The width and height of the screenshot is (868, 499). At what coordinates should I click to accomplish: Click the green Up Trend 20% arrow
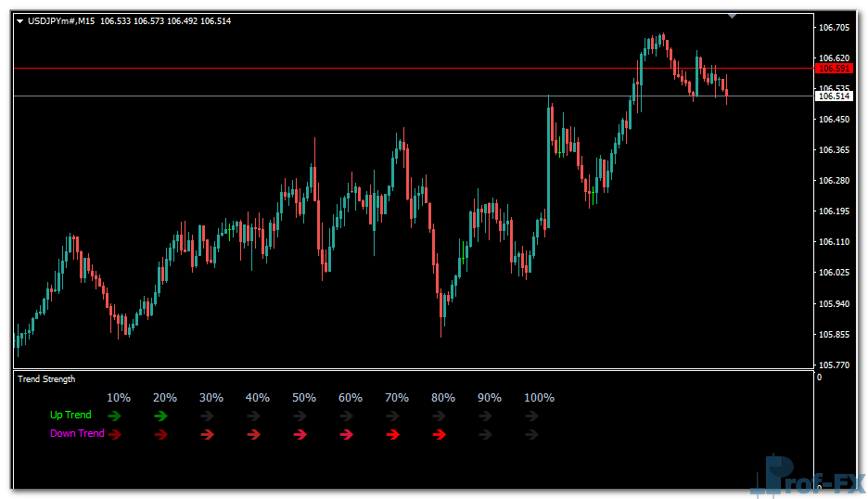[160, 416]
